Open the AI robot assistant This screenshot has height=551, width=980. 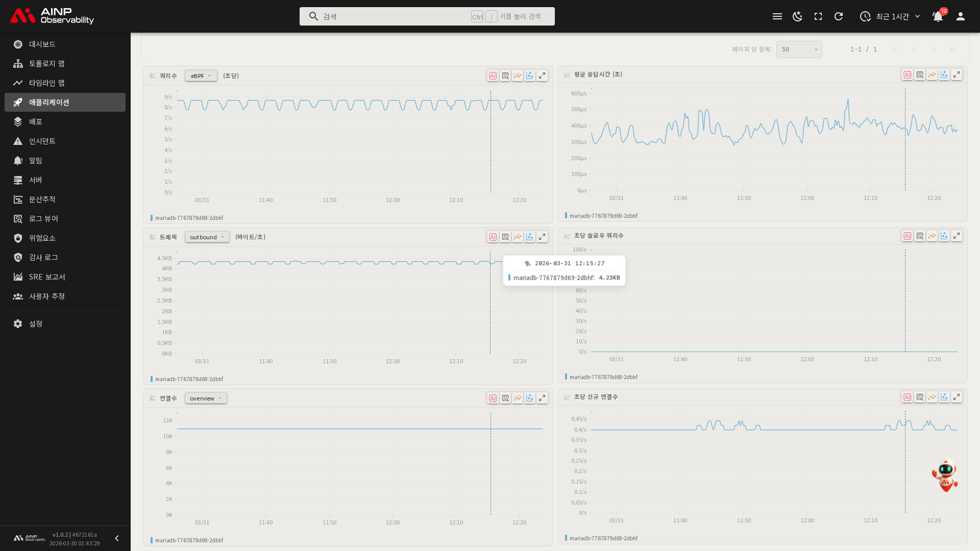[x=945, y=475]
